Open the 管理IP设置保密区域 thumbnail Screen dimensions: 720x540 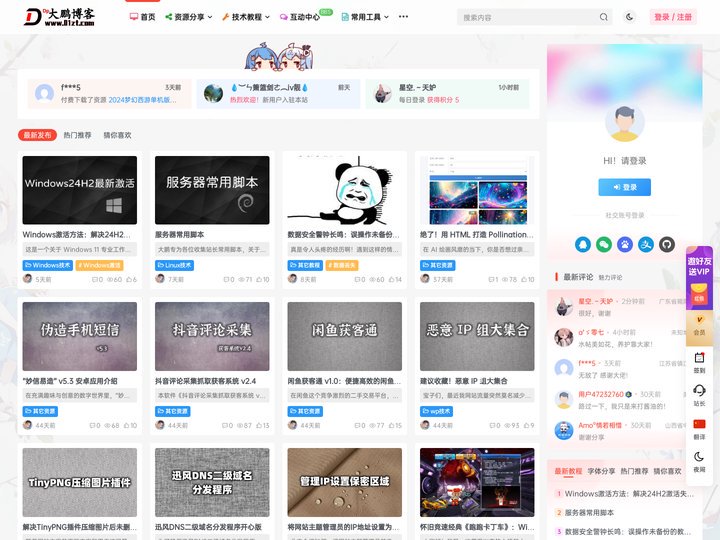click(344, 482)
